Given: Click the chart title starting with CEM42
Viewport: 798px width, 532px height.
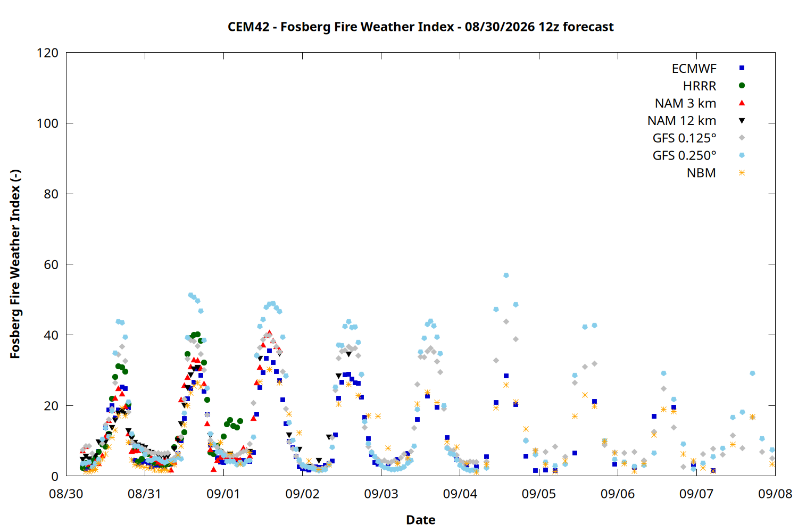Looking at the screenshot, I should click(x=420, y=27).
